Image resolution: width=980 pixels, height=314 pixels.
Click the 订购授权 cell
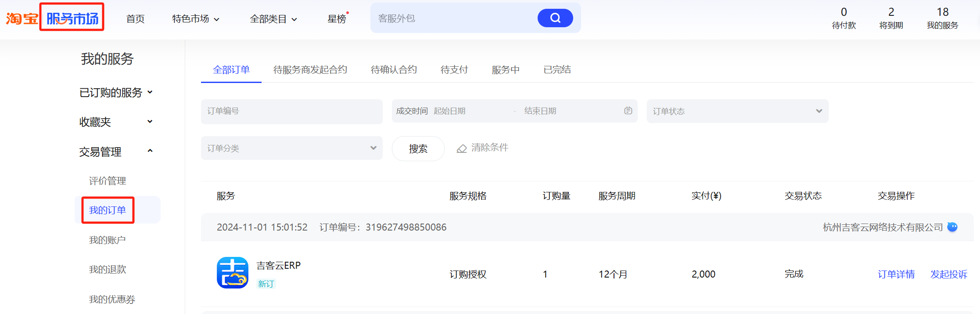point(468,274)
